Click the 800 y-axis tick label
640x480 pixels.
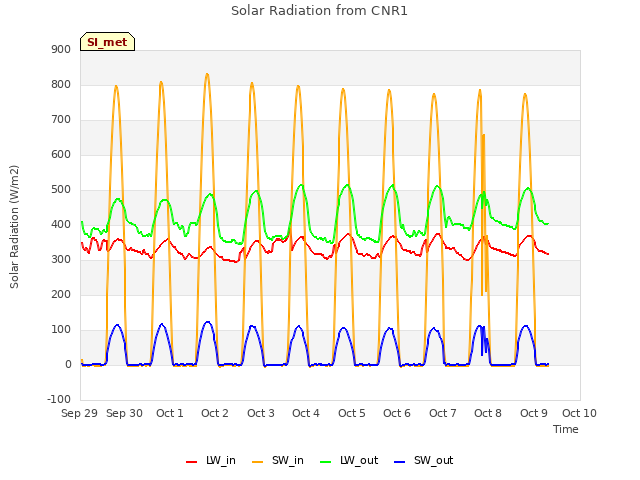tap(61, 84)
